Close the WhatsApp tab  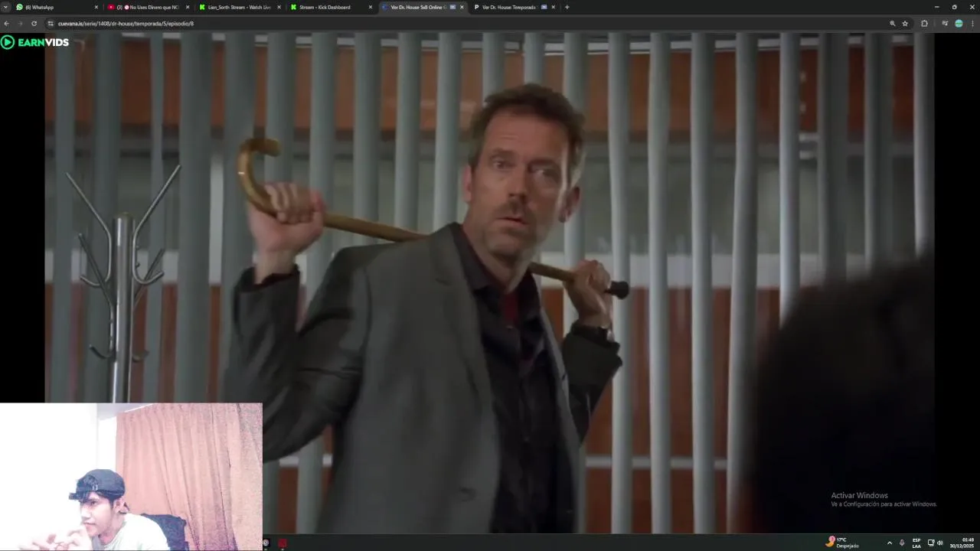pos(96,7)
